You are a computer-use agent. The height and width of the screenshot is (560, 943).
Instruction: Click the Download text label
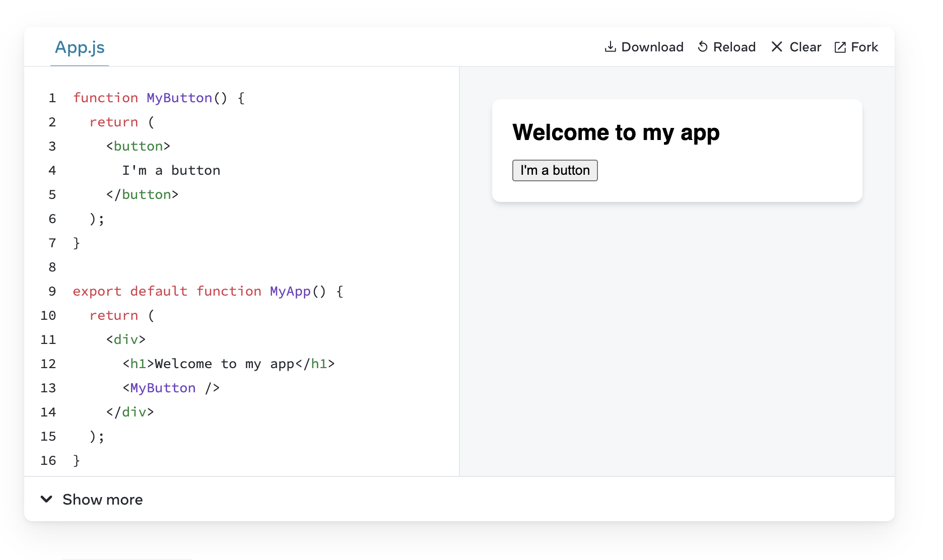pyautogui.click(x=652, y=47)
